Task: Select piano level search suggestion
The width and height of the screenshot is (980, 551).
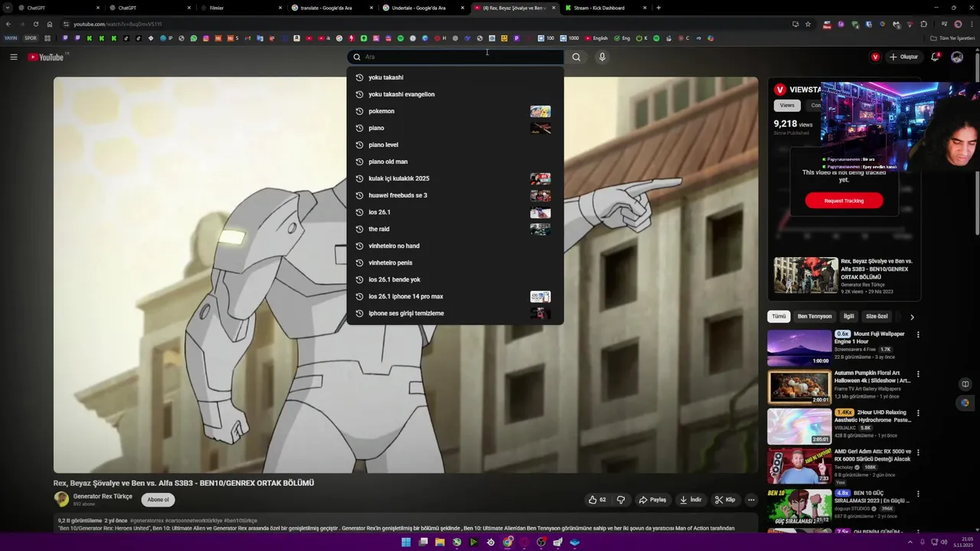Action: pos(455,145)
